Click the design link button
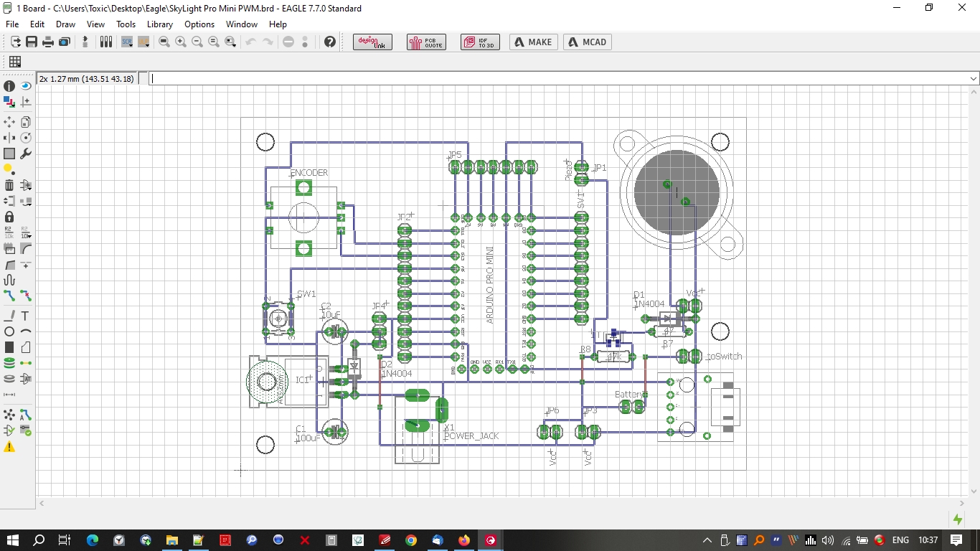This screenshot has width=980, height=551. pyautogui.click(x=373, y=42)
